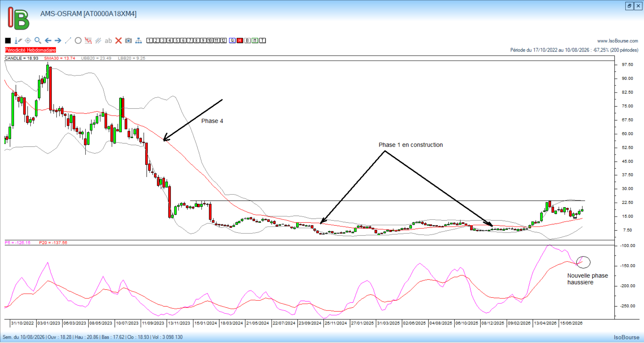Open the drawing style pen tool

18,41
